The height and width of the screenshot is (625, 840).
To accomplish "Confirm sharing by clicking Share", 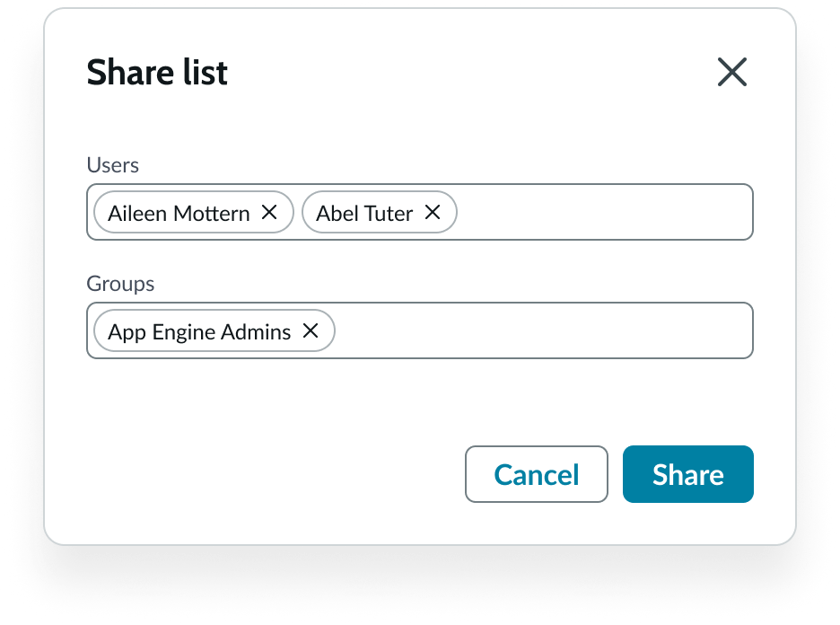I will pos(687,474).
